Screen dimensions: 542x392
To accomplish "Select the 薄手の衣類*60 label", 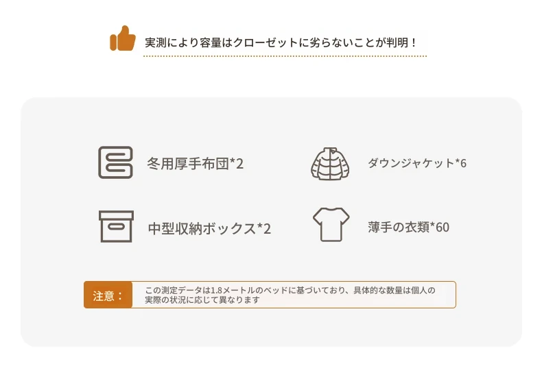I will pyautogui.click(x=409, y=228).
